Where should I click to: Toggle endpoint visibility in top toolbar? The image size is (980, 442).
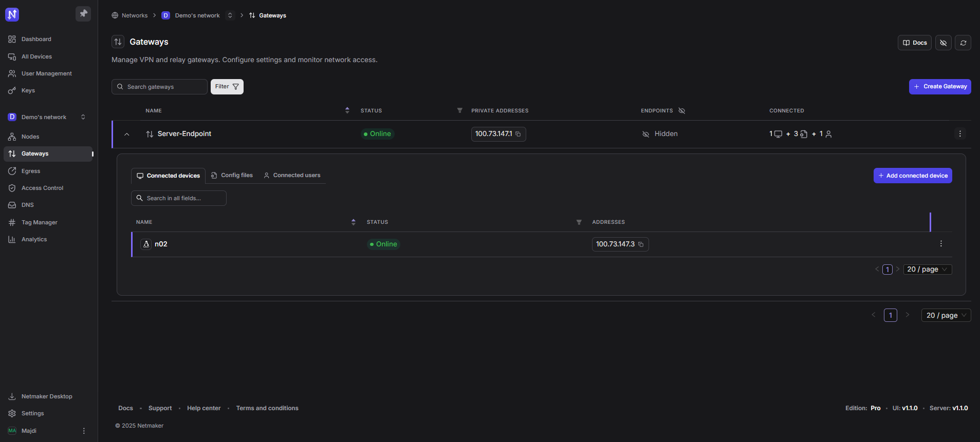(943, 43)
